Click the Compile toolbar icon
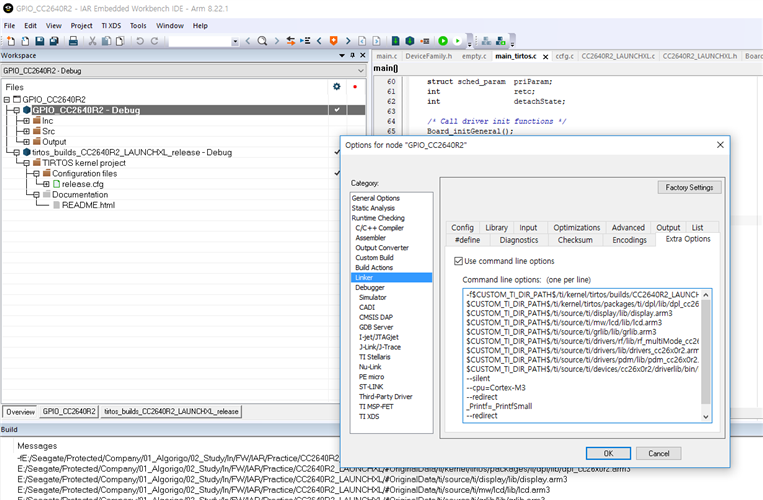The height and width of the screenshot is (500, 763). (396, 41)
